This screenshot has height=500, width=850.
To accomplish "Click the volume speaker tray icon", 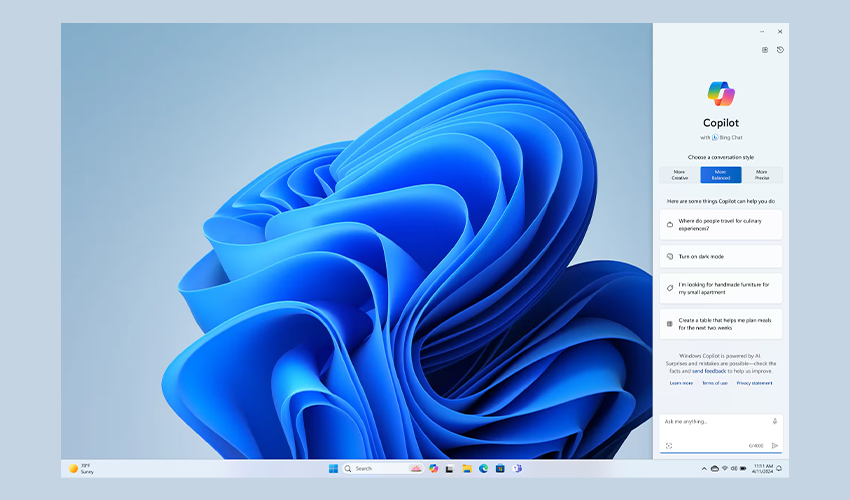I will pyautogui.click(x=734, y=469).
